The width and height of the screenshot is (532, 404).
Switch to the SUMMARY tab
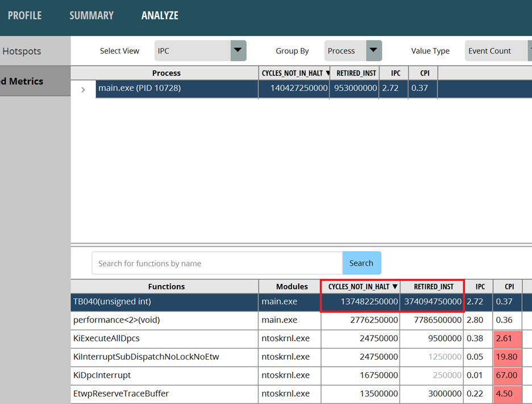(x=92, y=15)
